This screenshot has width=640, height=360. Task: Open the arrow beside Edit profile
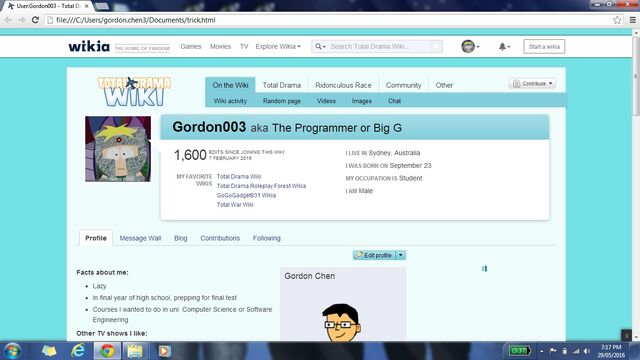(401, 255)
